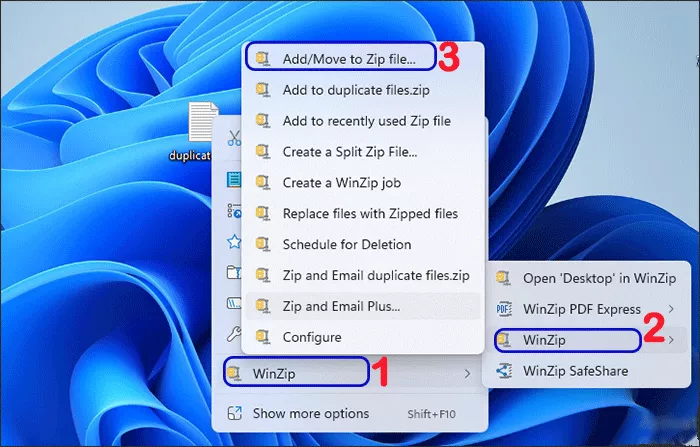Expand the chevron on main context menu WinZip row
Screen dimensions: 700x447
[x=467, y=373]
